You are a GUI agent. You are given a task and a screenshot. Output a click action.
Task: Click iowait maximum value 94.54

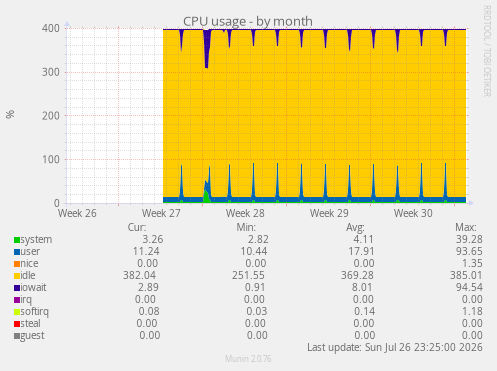point(469,288)
